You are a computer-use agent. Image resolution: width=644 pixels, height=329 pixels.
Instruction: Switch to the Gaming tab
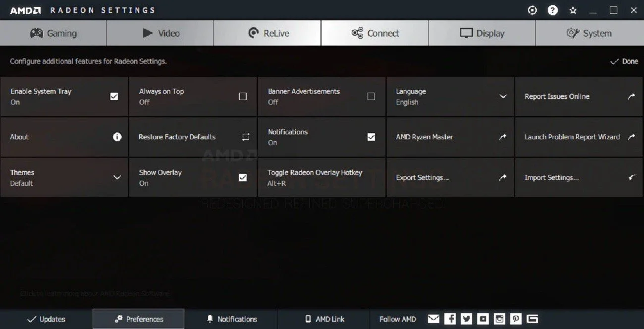pos(54,33)
